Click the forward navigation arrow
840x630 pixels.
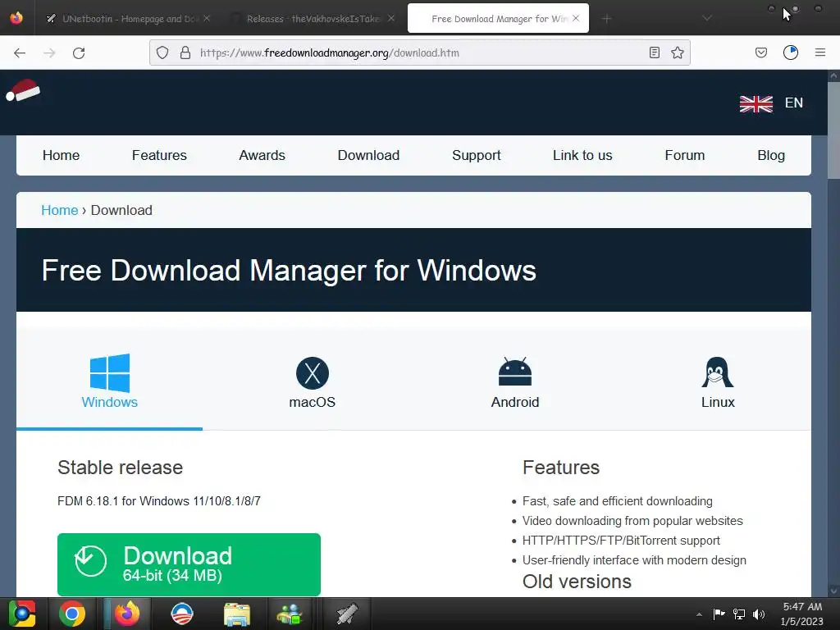coord(49,52)
